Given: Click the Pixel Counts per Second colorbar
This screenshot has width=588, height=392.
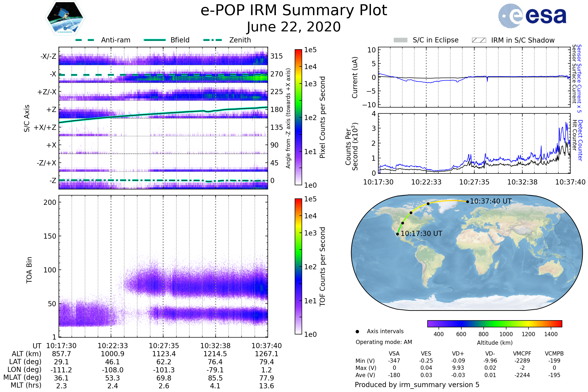Looking at the screenshot, I should pos(298,117).
